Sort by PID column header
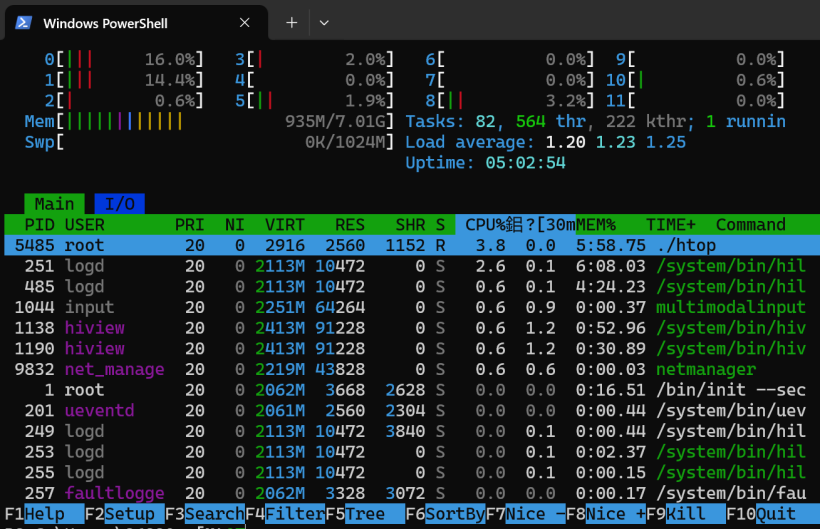 [39, 225]
